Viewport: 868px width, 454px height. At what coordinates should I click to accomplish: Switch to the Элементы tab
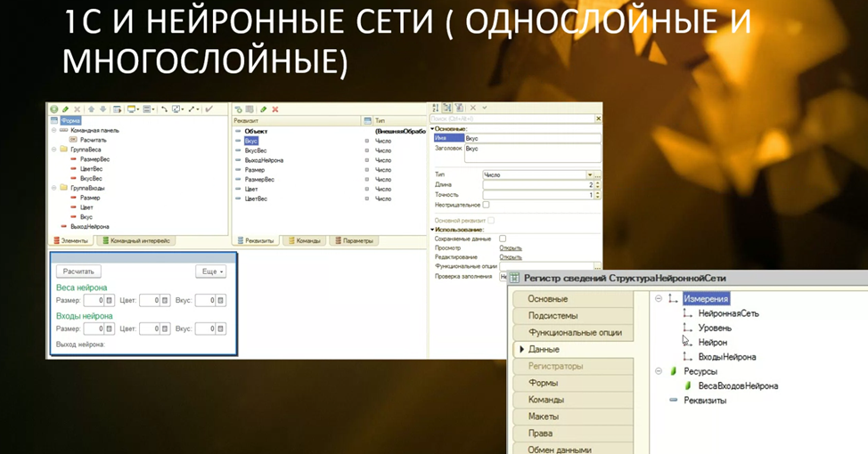[x=71, y=241]
